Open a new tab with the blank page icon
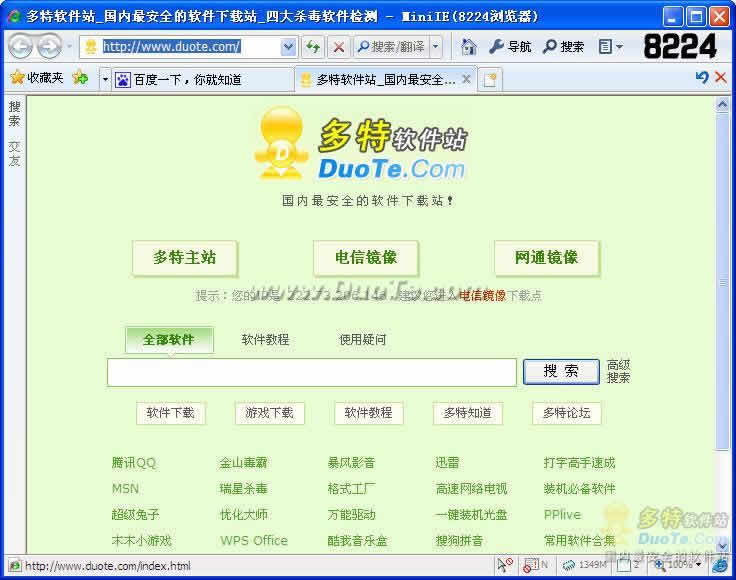 [490, 80]
